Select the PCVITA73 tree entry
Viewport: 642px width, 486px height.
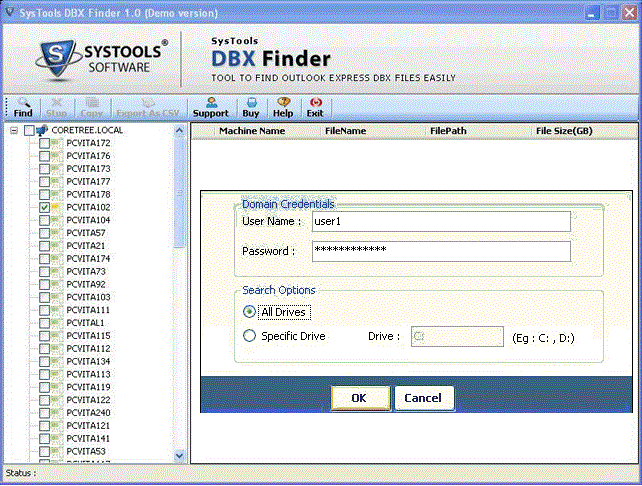coord(86,271)
